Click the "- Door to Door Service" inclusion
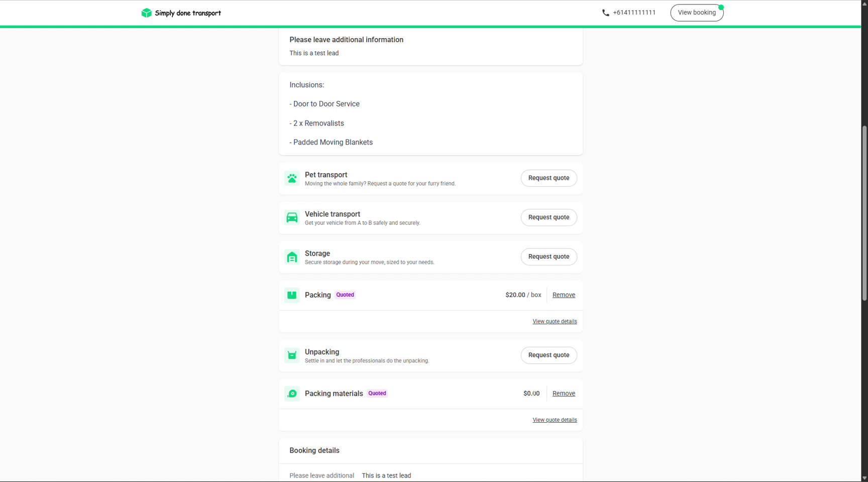This screenshot has width=868, height=482. click(324, 104)
